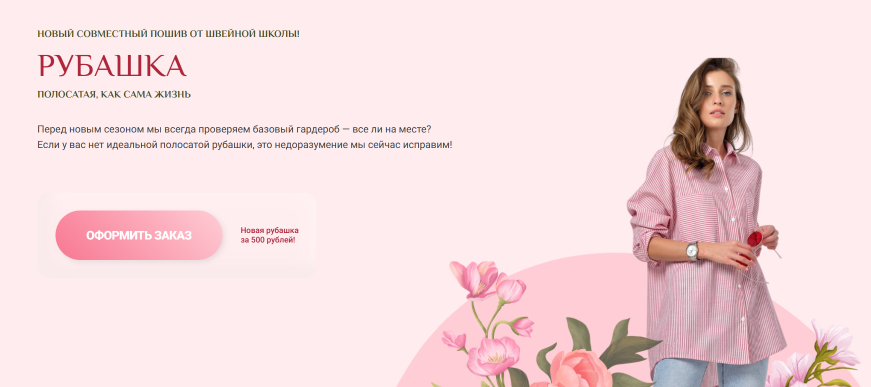
Task: Click the Новая рубашка за 500 рублей! note
Action: point(269,235)
